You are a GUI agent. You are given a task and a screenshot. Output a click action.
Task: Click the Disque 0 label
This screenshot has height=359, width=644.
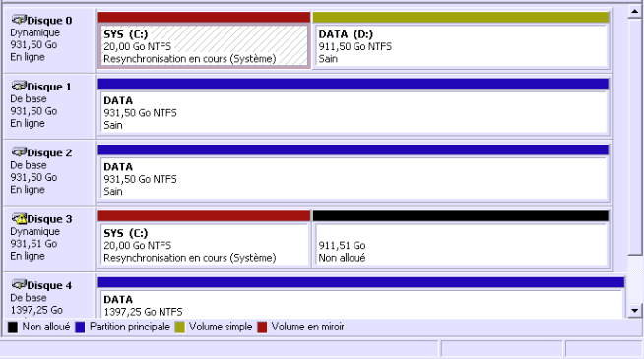pos(49,20)
